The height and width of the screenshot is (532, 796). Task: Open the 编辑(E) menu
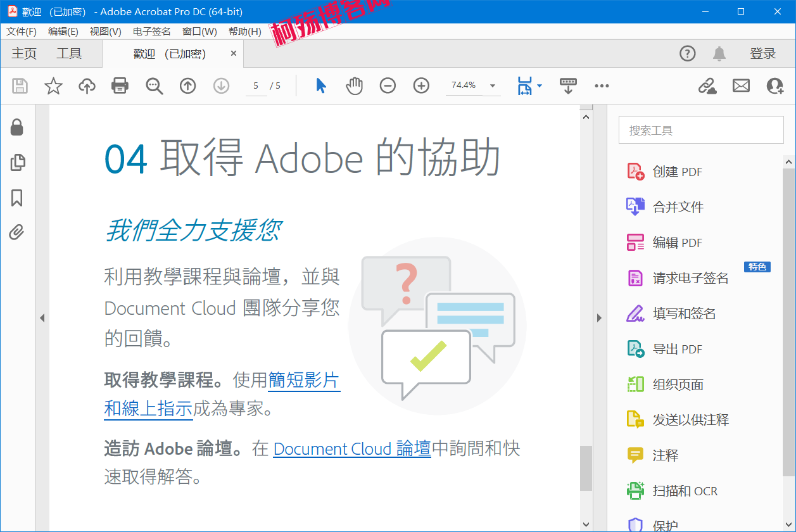[x=63, y=32]
